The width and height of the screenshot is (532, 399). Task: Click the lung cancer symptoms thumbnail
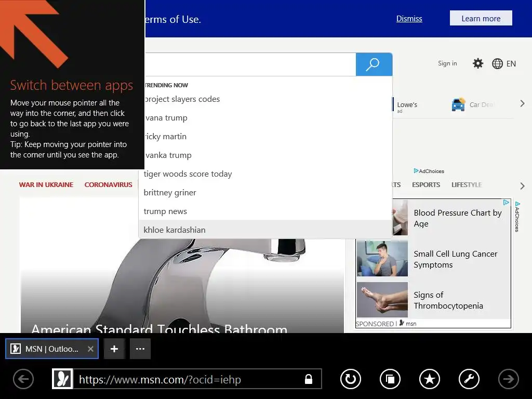point(382,259)
